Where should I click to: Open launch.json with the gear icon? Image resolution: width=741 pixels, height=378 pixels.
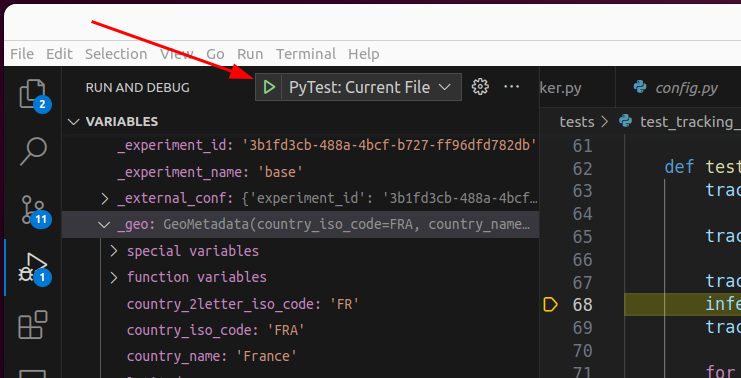click(480, 87)
